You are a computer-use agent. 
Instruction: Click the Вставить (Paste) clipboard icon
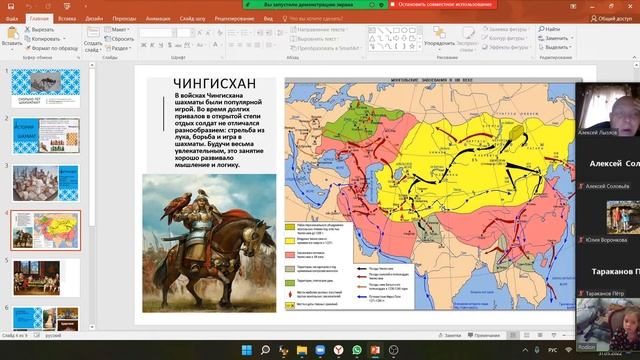(12, 33)
